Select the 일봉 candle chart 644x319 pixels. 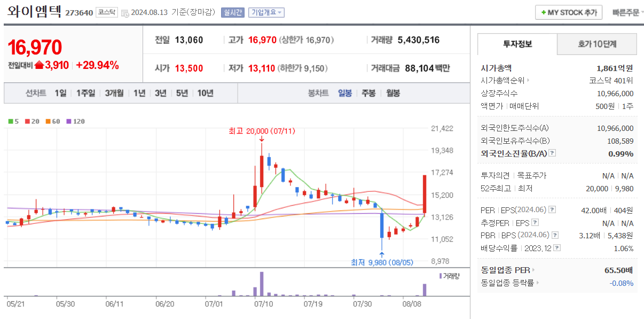[x=345, y=93]
